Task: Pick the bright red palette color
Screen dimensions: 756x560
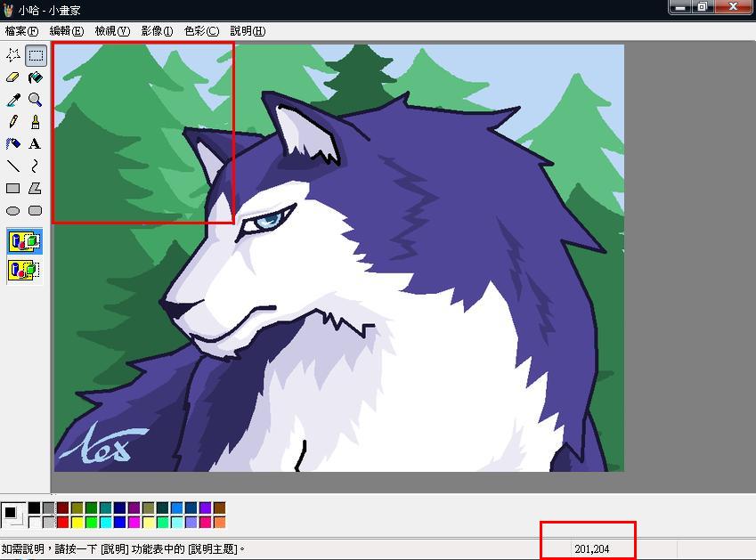Action: pos(62,522)
